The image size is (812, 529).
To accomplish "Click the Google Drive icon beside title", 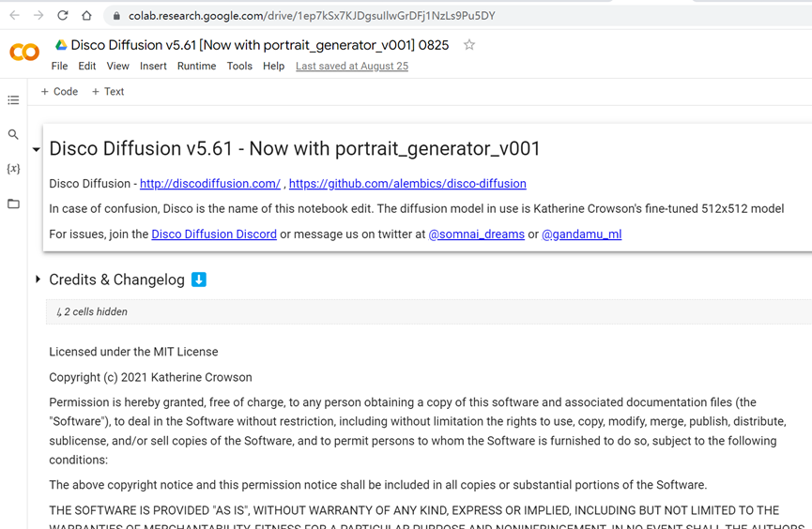I will click(61, 45).
